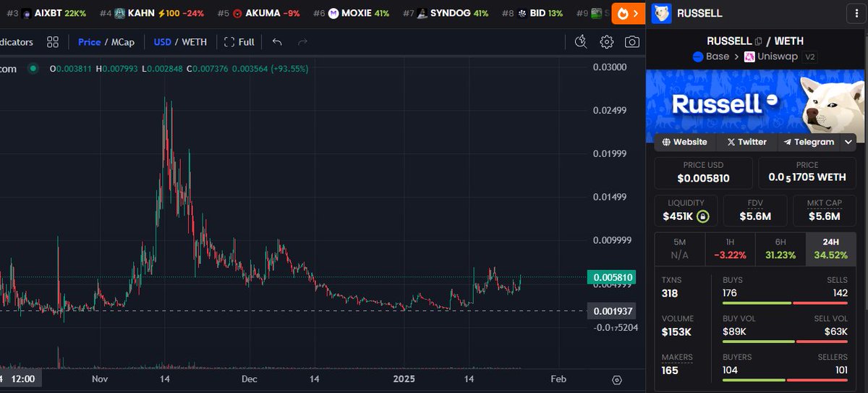Click the redo arrow in chart toolbar
The height and width of the screenshot is (393, 868).
[x=303, y=42]
